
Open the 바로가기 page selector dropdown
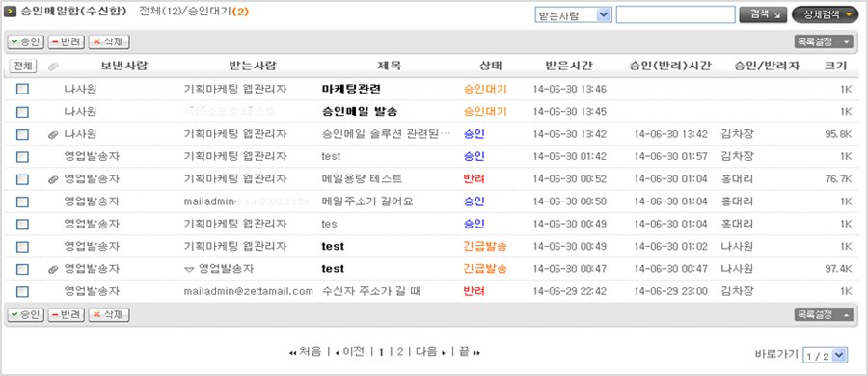pos(825,356)
